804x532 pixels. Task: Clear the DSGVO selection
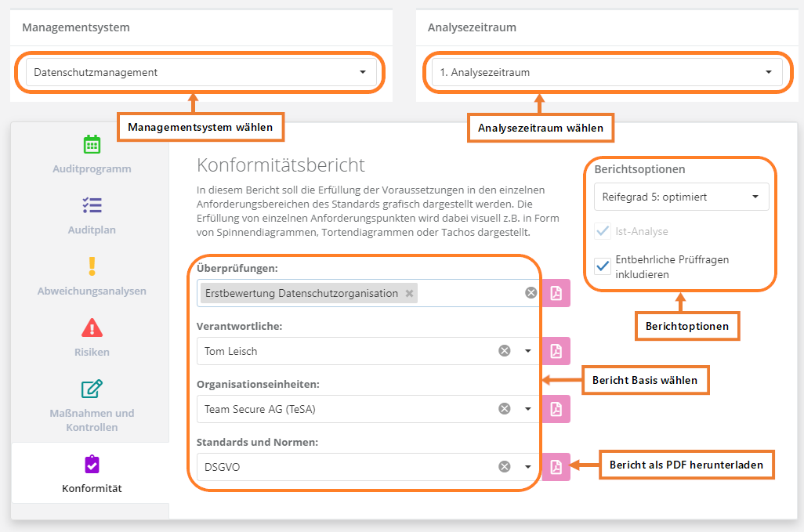tap(505, 467)
